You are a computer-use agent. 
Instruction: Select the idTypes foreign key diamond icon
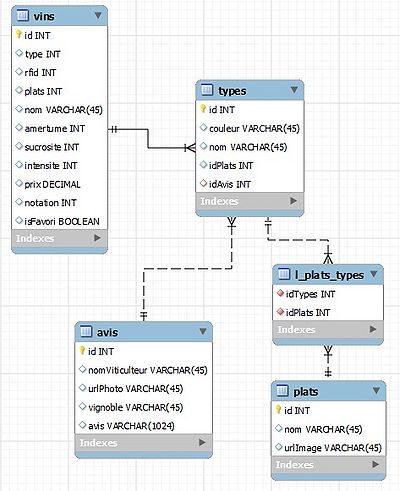[x=280, y=293]
